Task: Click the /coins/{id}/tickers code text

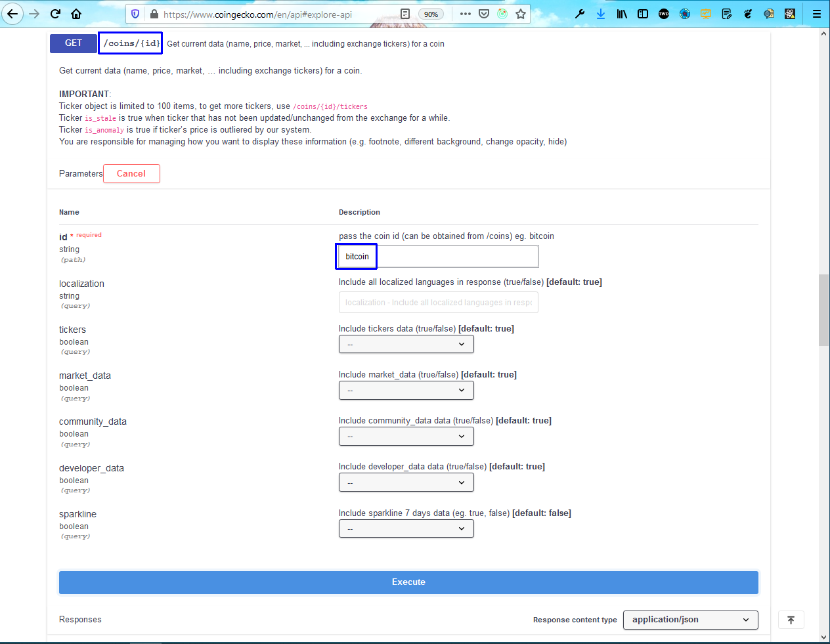Action: pos(330,106)
